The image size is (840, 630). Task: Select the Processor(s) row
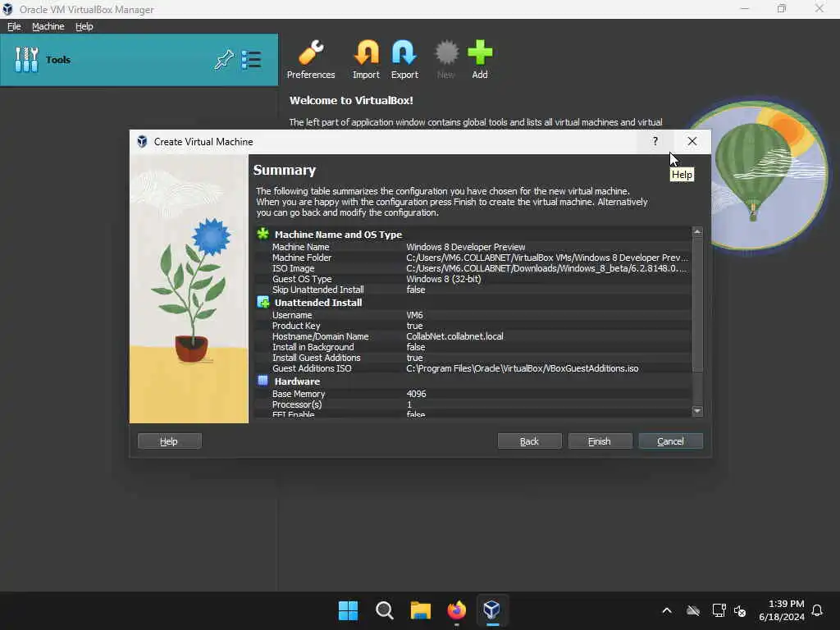(x=473, y=404)
